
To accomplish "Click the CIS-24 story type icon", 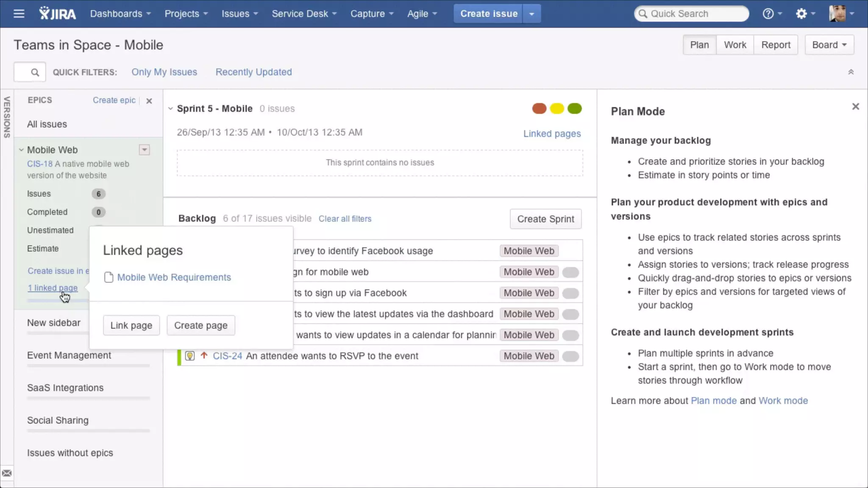I will [190, 356].
